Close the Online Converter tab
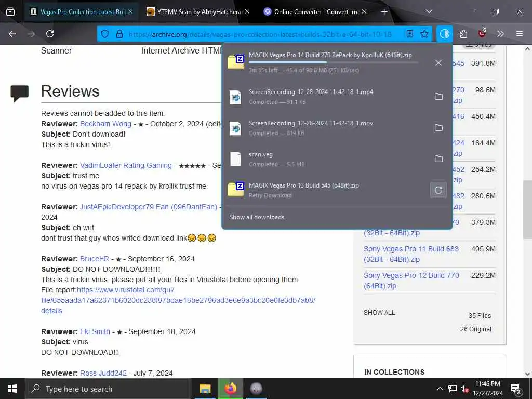This screenshot has height=399, width=532. point(364,11)
